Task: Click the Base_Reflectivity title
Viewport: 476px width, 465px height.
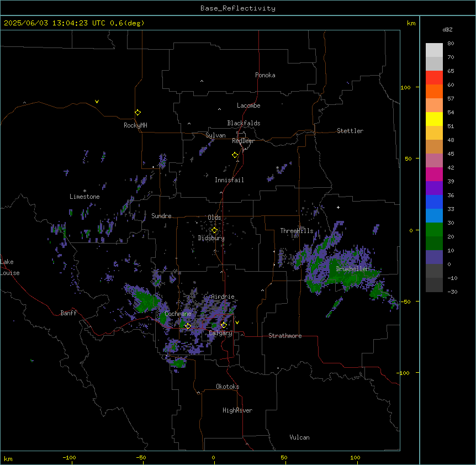Action: 238,8
